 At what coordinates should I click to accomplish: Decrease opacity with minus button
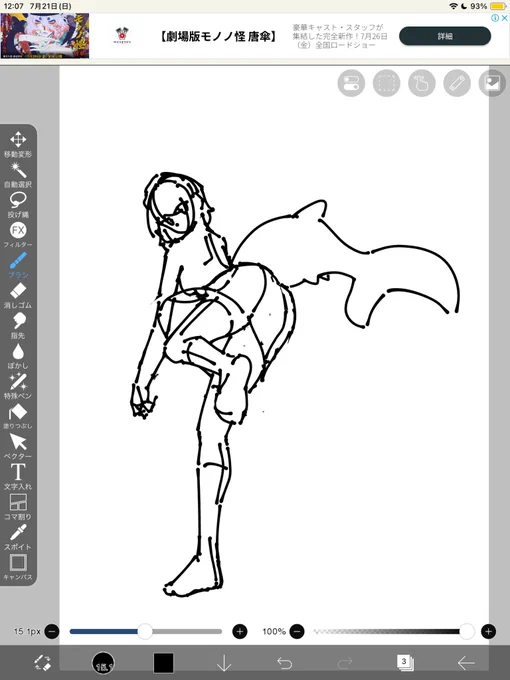(x=297, y=631)
